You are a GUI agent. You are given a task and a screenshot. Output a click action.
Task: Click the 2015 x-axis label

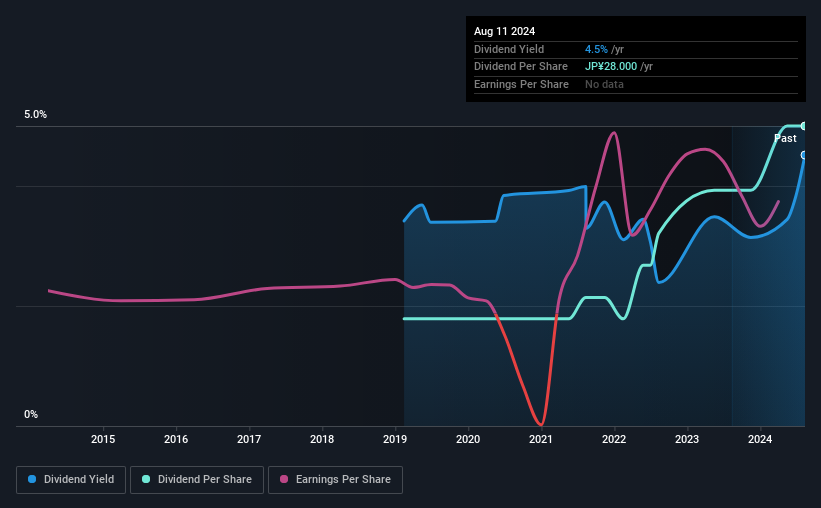click(x=103, y=439)
